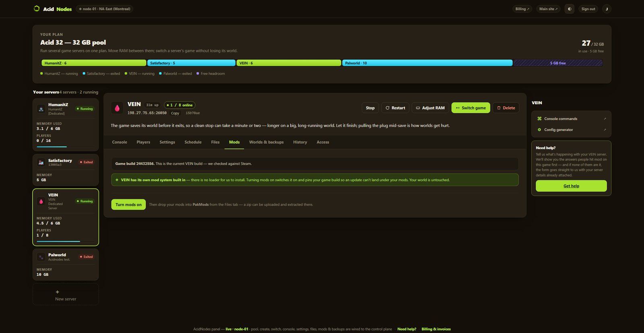Copy the server IP address
Screen dimensions: 644x333
point(175,113)
